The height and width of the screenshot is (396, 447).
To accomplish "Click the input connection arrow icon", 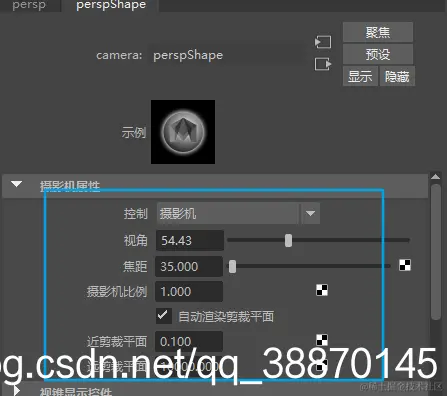I will pyautogui.click(x=323, y=42).
